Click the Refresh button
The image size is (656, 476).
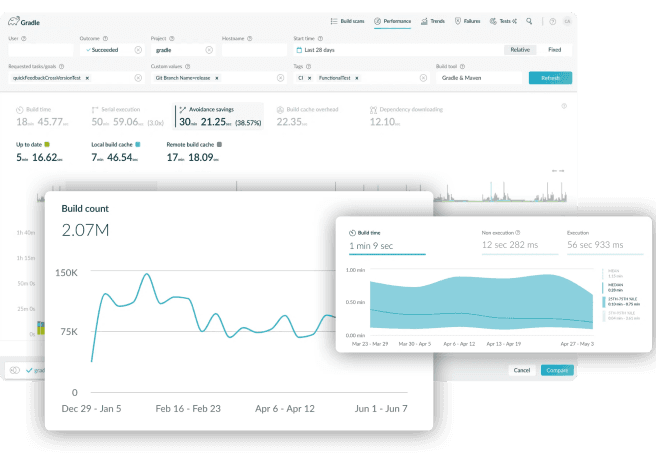click(550, 77)
